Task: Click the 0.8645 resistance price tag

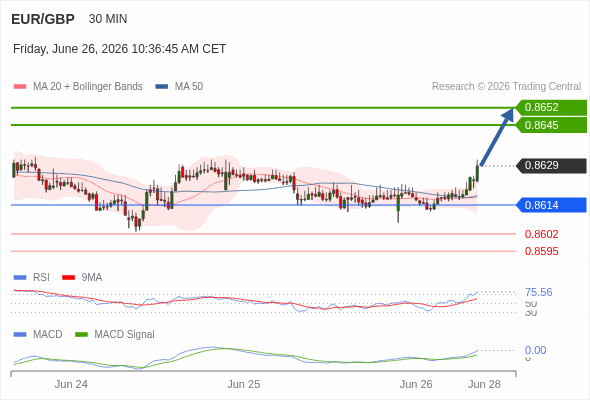Action: pyautogui.click(x=551, y=125)
